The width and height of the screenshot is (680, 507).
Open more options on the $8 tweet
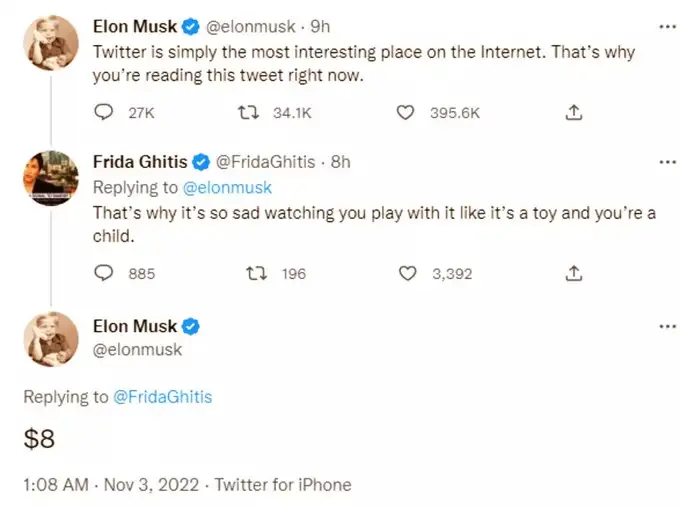click(667, 326)
